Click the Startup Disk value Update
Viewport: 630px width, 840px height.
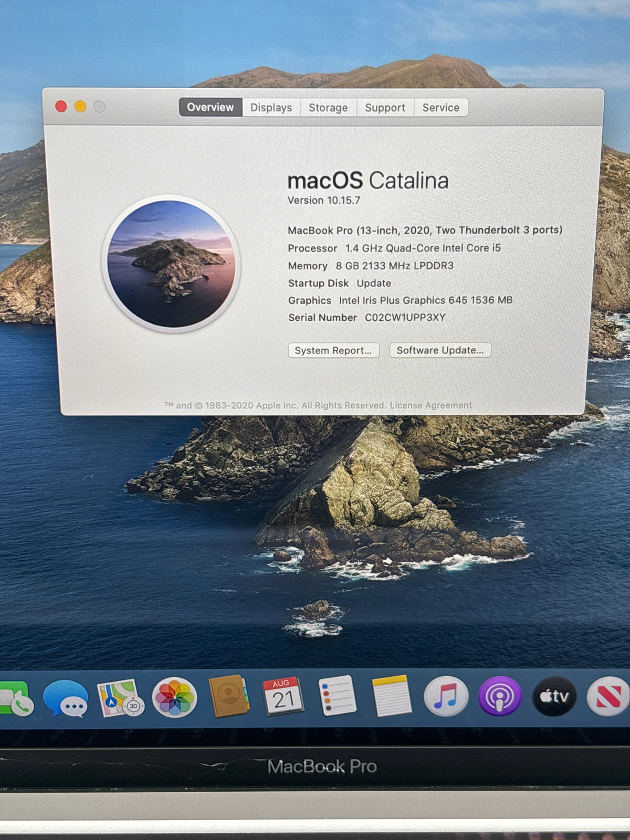coord(374,283)
